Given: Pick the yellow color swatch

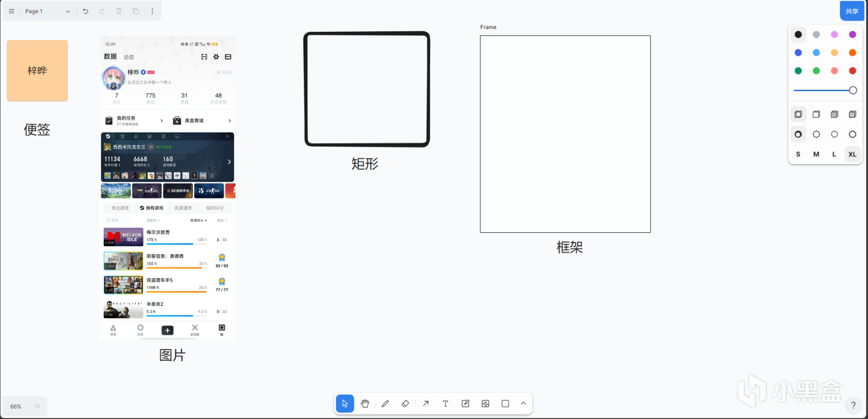Looking at the screenshot, I should tap(834, 53).
